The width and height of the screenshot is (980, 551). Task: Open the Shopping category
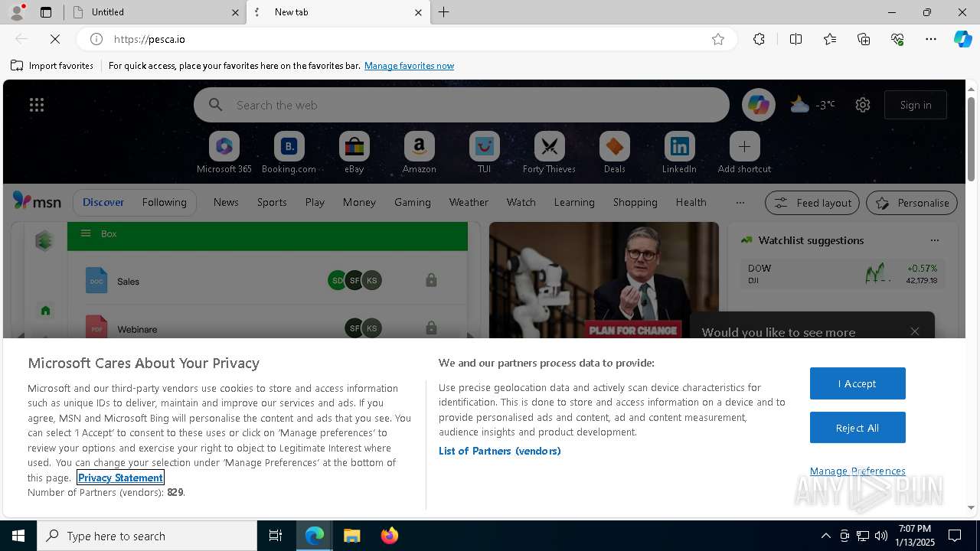(635, 202)
